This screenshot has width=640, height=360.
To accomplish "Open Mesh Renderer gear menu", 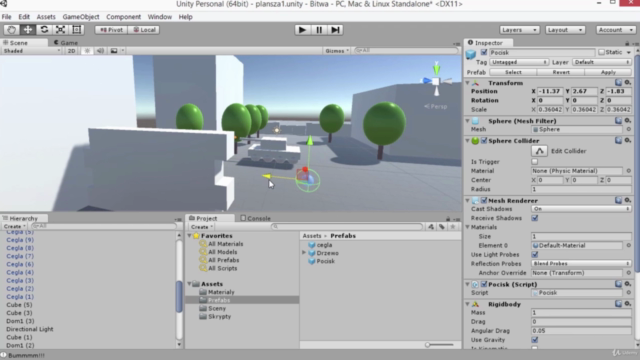I will pos(628,200).
